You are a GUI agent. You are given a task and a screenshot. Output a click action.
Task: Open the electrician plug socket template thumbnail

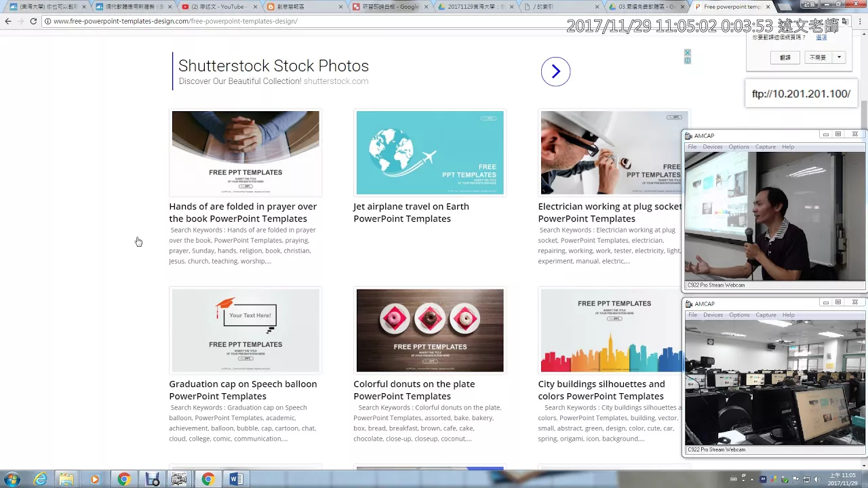pos(610,153)
